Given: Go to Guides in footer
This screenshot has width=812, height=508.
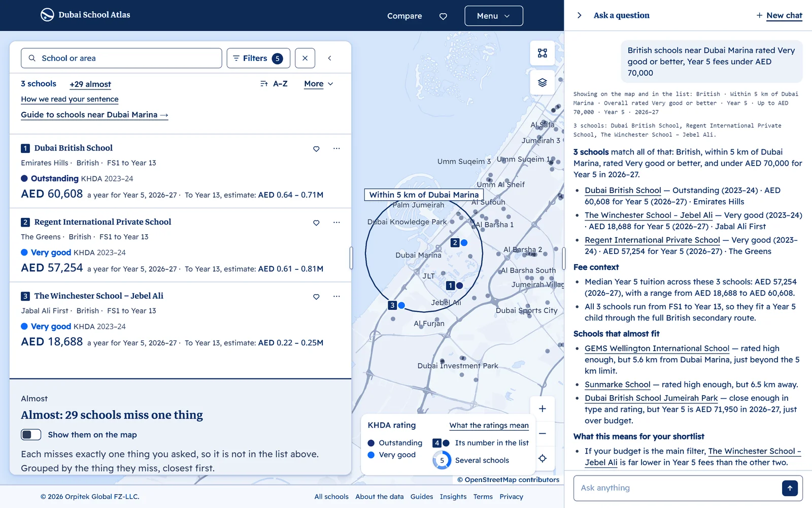Looking at the screenshot, I should [422, 497].
